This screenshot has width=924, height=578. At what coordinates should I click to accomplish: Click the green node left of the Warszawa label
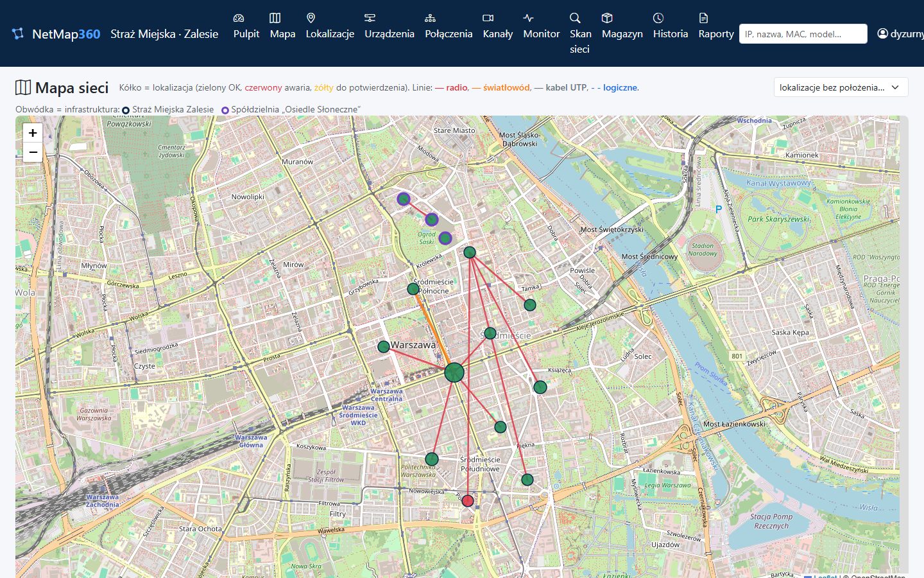click(x=384, y=347)
